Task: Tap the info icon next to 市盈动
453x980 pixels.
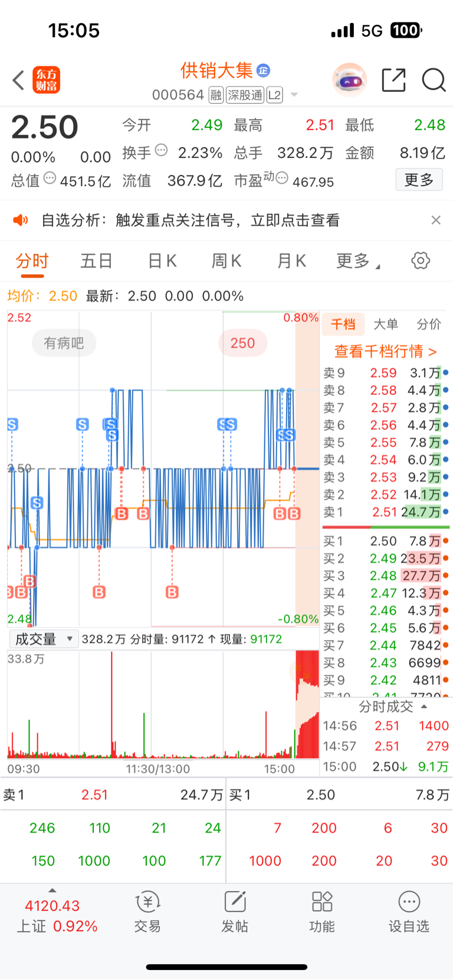Action: pos(283,178)
